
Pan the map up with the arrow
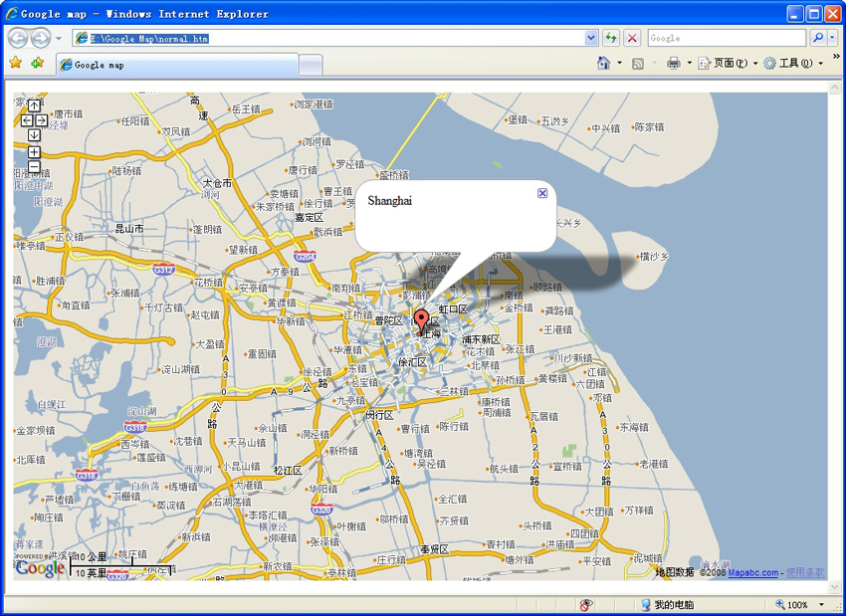[34, 105]
